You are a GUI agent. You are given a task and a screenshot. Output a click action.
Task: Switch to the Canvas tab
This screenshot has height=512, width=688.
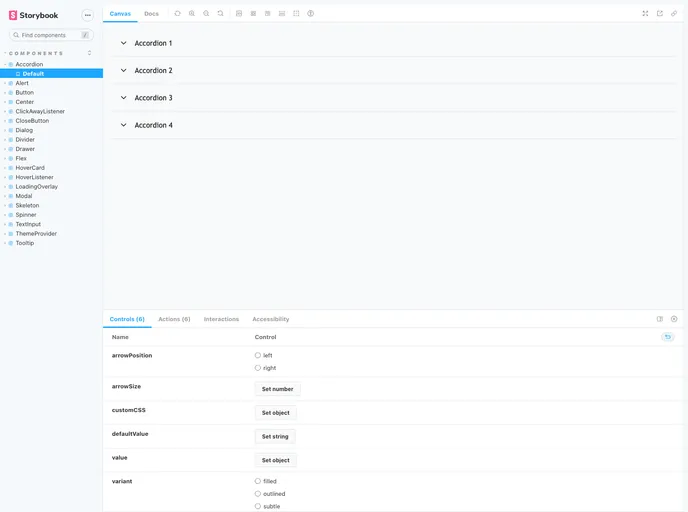click(x=120, y=14)
